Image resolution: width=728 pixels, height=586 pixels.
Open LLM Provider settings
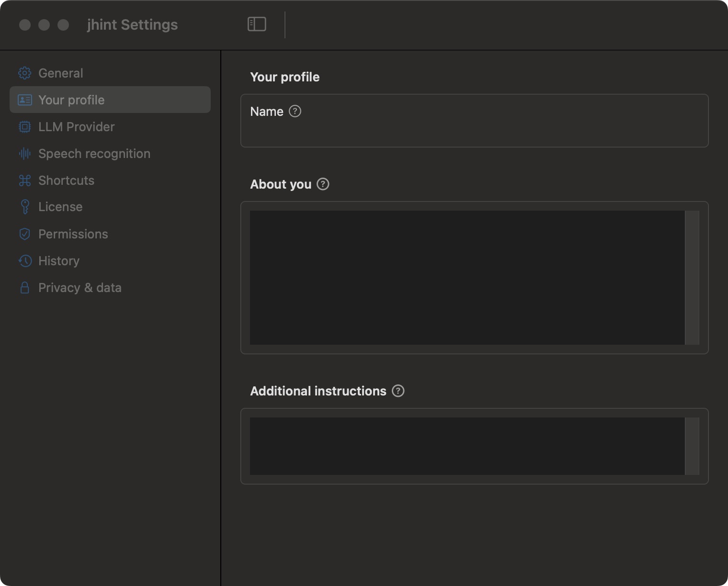click(x=110, y=127)
